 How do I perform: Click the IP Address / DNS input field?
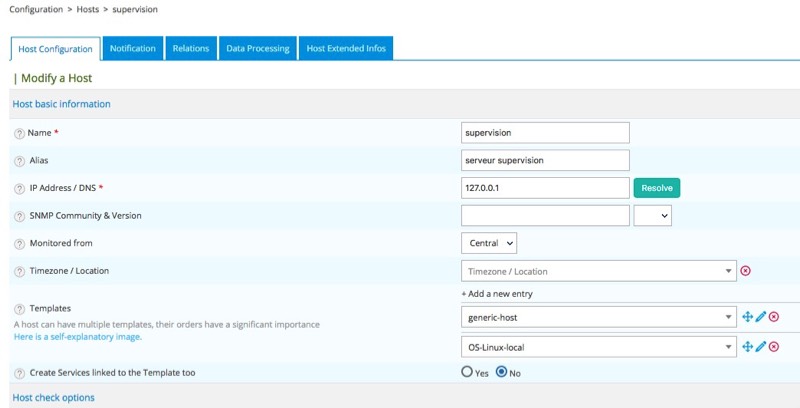pyautogui.click(x=545, y=188)
